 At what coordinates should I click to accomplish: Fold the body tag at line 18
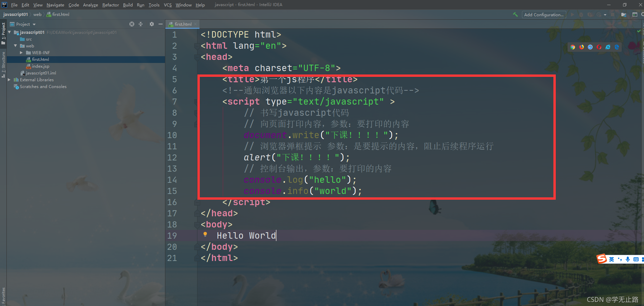pyautogui.click(x=196, y=224)
